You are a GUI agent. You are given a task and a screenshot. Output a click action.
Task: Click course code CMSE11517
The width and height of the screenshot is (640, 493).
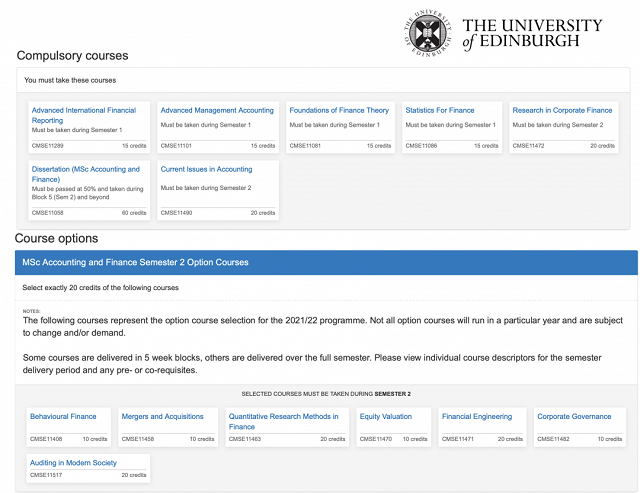point(46,475)
